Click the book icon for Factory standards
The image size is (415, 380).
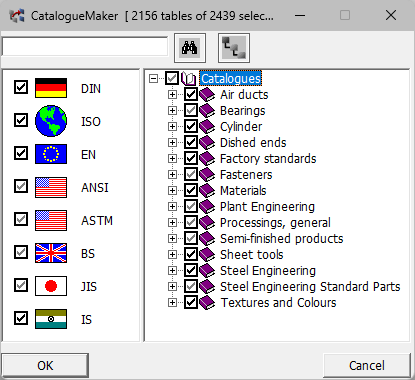point(207,159)
